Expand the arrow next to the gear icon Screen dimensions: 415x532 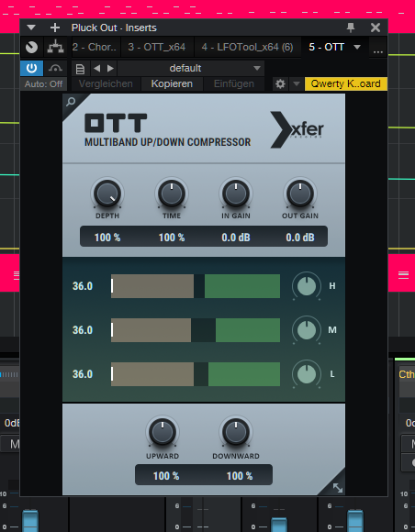[297, 83]
